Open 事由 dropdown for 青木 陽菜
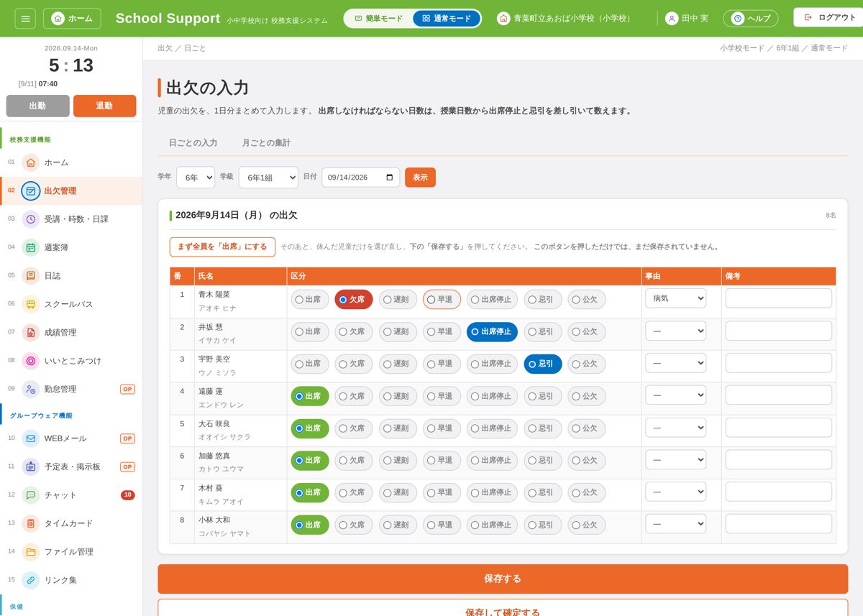The width and height of the screenshot is (863, 616). (675, 298)
